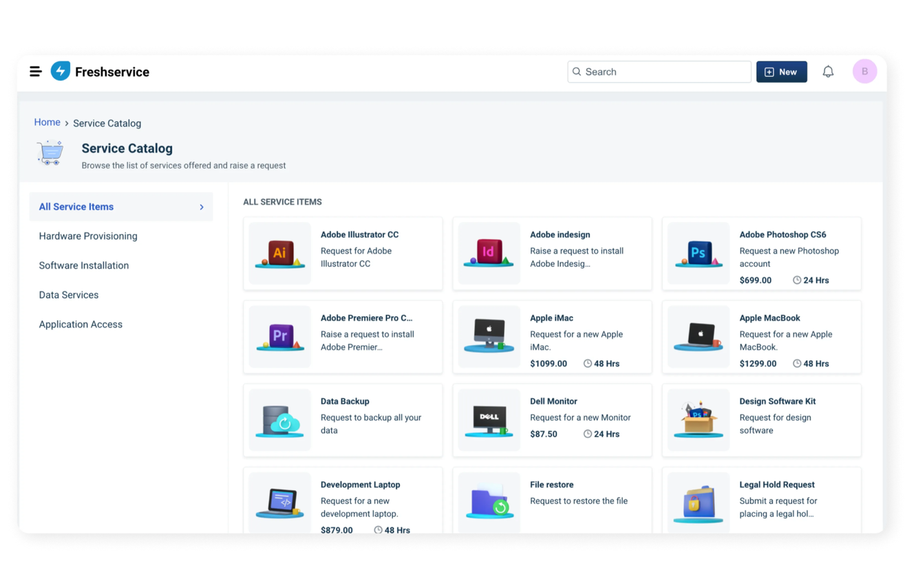Open Apple iMac item title
Viewport: 905px width, 588px height.
click(x=551, y=318)
